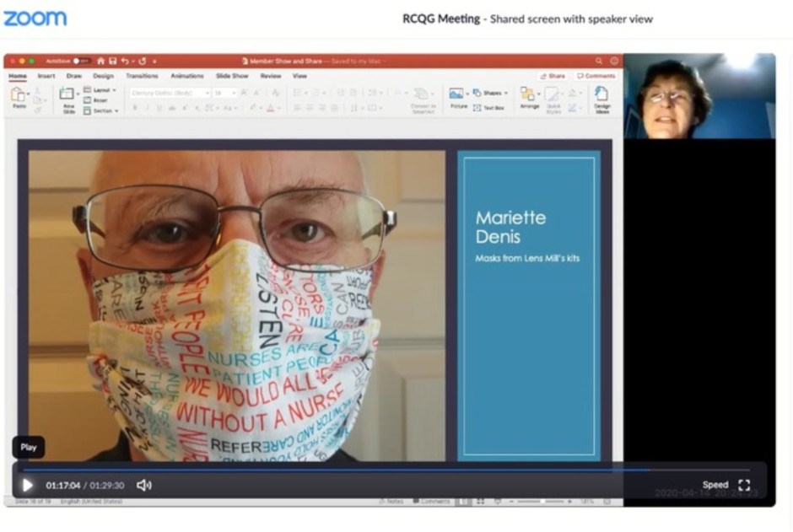This screenshot has width=793, height=532.
Task: Click the Reset slide button
Action: pyautogui.click(x=95, y=100)
